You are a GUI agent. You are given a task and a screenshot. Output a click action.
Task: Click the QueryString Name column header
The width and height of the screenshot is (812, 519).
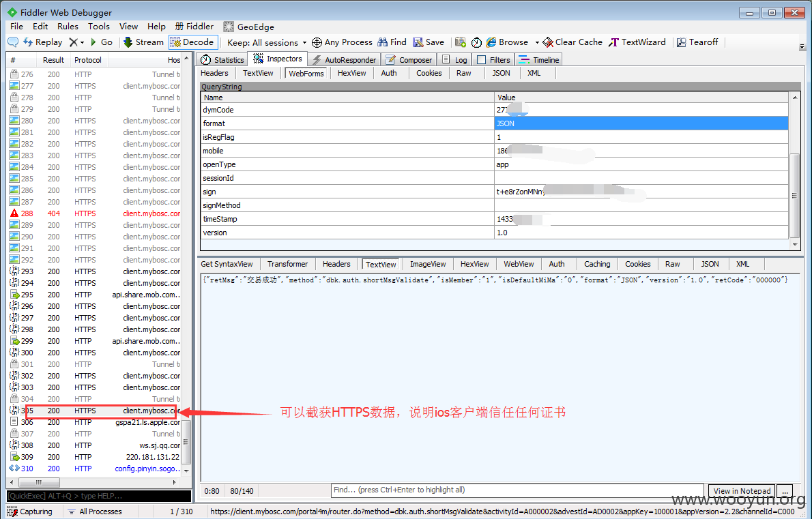point(347,98)
